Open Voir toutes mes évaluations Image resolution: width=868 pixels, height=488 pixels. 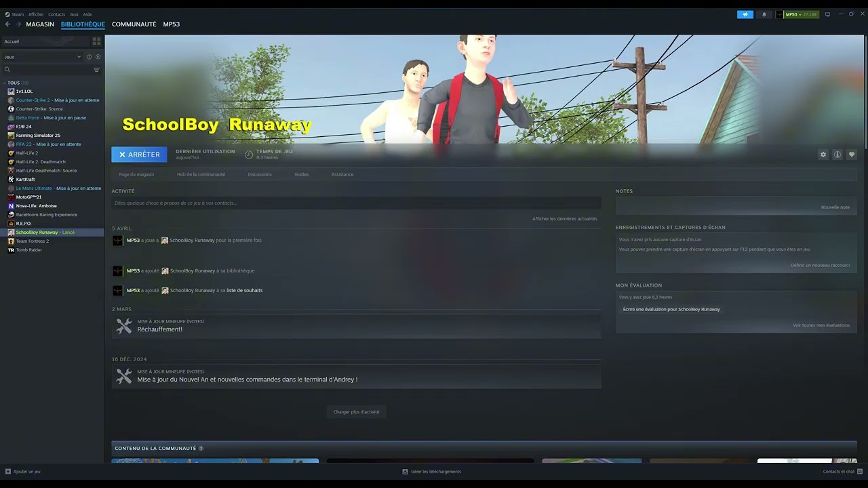(821, 325)
